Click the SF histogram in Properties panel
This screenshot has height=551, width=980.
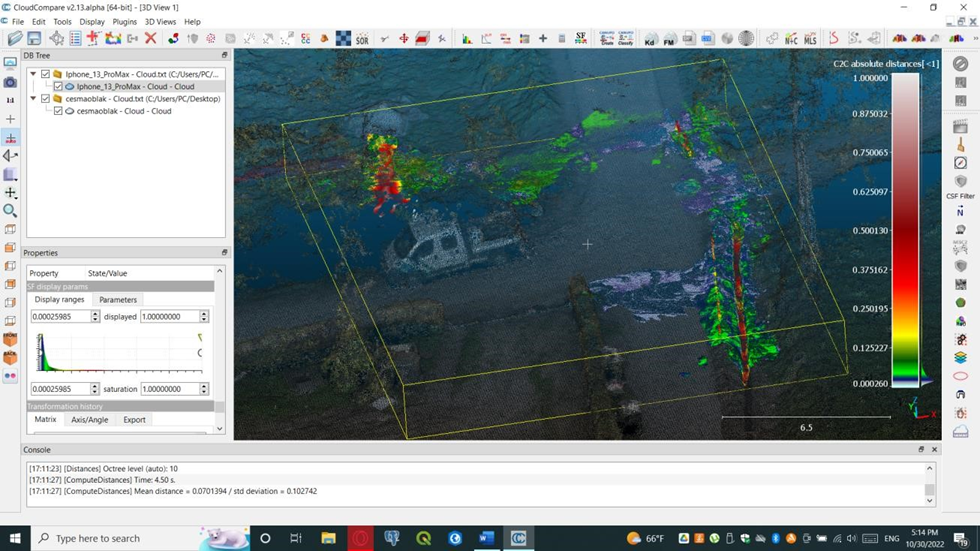[119, 352]
